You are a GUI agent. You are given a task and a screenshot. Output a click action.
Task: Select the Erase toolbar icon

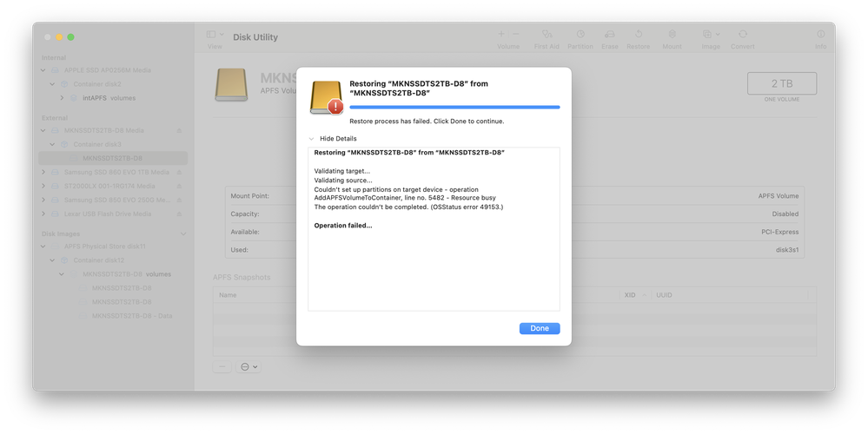pos(609,34)
